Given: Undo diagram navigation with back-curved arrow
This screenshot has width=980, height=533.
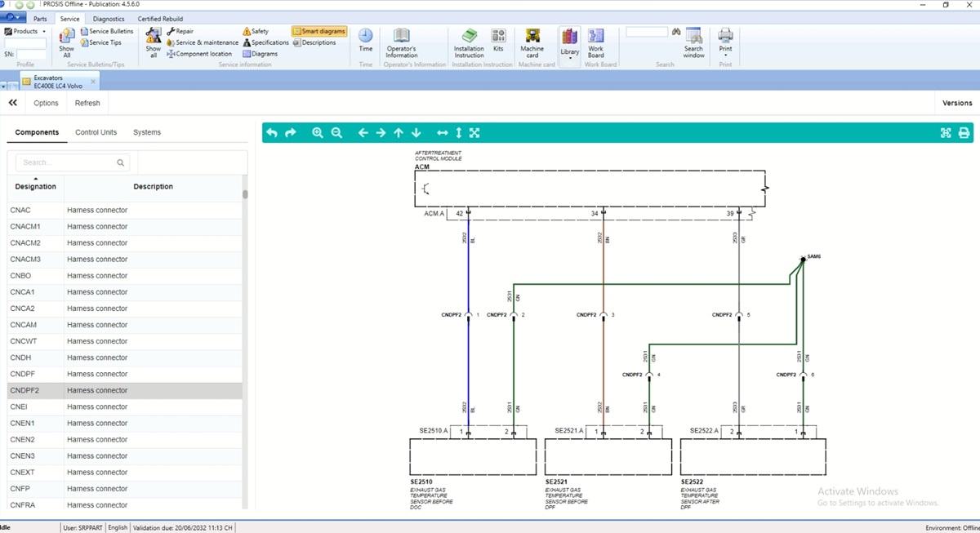Looking at the screenshot, I should click(272, 132).
